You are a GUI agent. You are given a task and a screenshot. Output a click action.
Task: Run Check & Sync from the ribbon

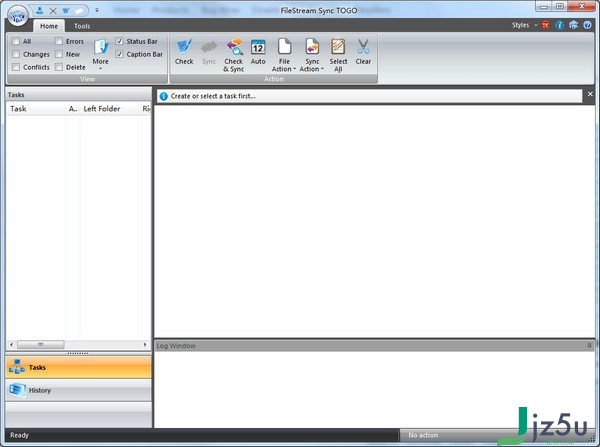234,55
